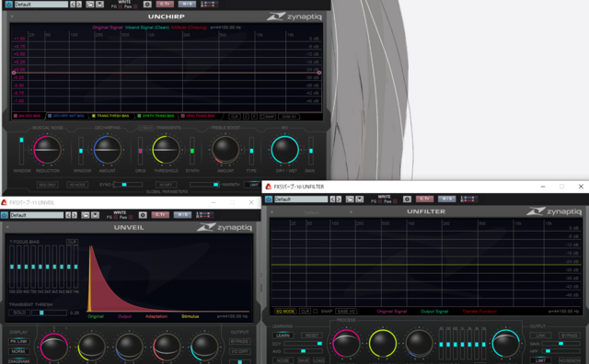Open load preset folder icon in UNFILTER
589x364 pixels.
[x=350, y=199]
